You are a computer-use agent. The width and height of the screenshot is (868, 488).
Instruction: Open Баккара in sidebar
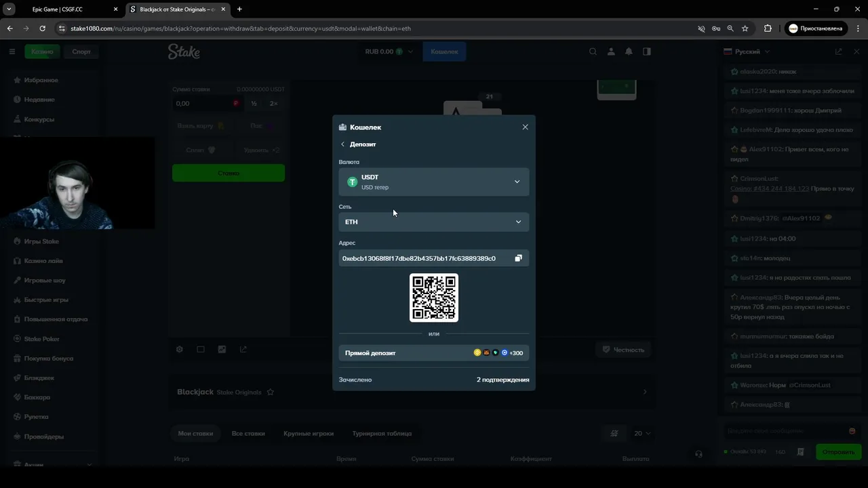point(37,397)
